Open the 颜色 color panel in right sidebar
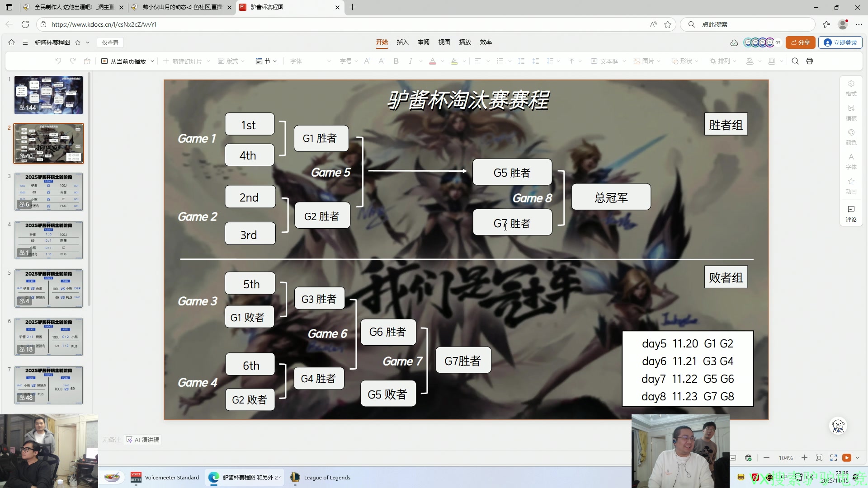 click(x=851, y=136)
